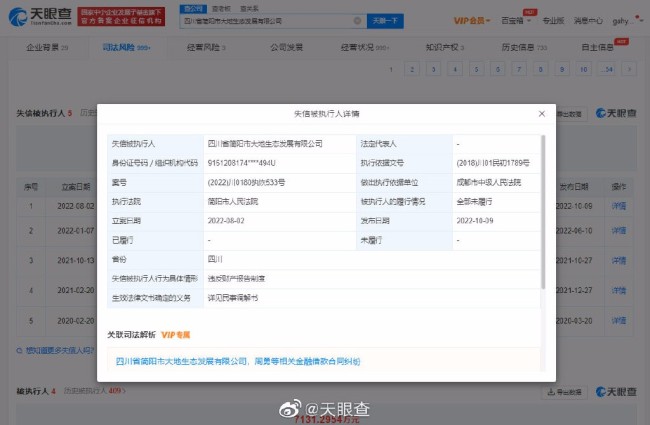The height and width of the screenshot is (425, 650).
Task: Open the 专业版 link
Action: point(553,21)
